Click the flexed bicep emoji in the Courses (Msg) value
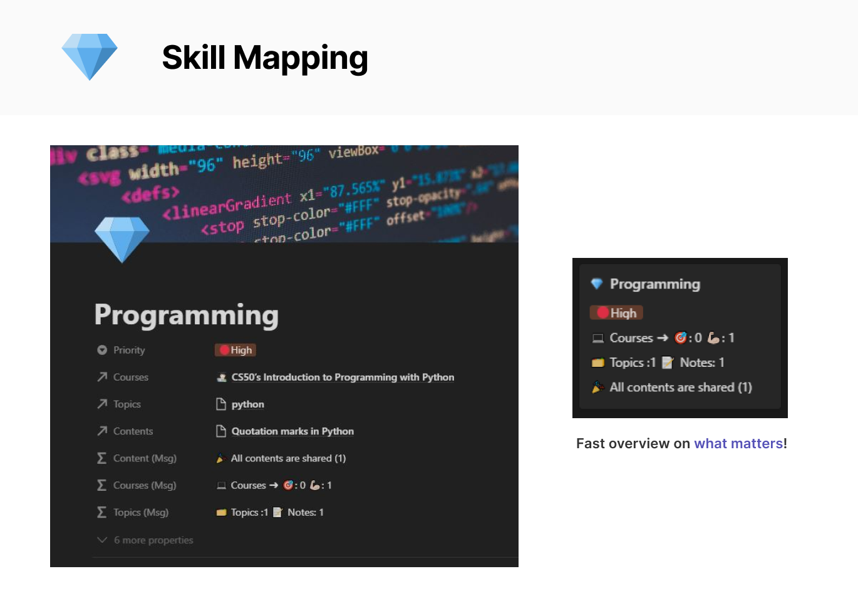Screen dimensions: 858x616 [x=315, y=485]
